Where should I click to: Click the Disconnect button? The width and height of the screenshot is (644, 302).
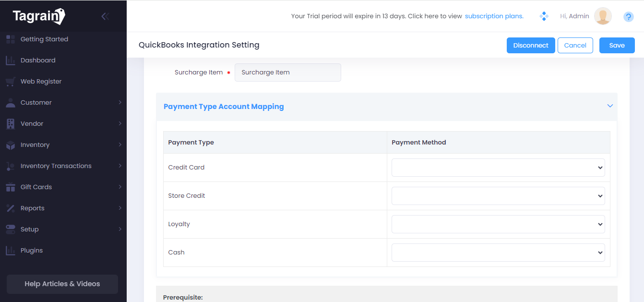point(530,46)
